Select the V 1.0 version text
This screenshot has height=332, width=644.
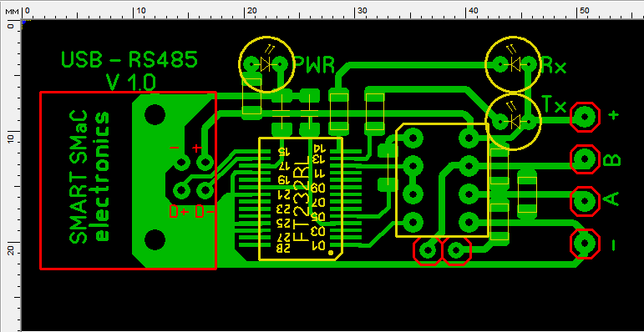point(131,83)
